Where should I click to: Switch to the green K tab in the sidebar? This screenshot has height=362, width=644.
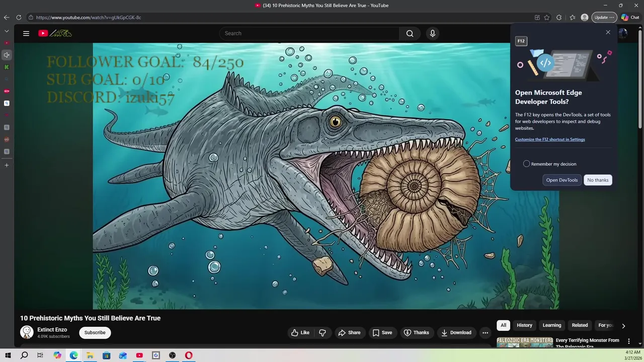click(x=7, y=67)
